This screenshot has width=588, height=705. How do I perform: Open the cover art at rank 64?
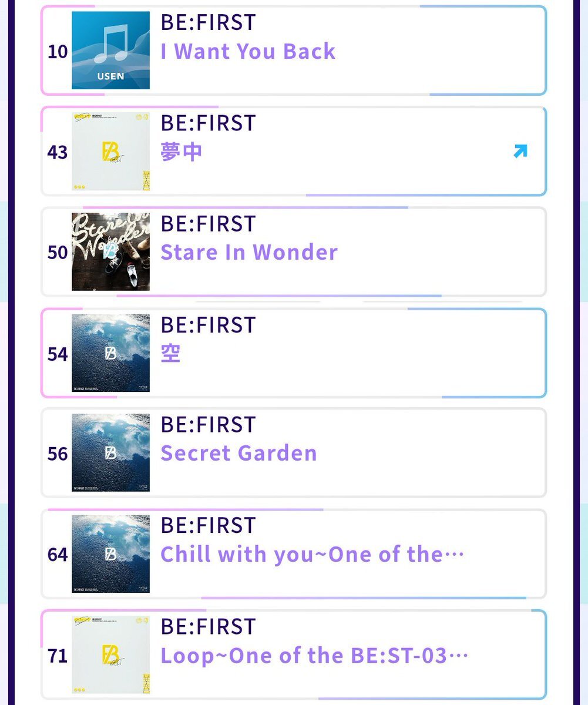[110, 554]
